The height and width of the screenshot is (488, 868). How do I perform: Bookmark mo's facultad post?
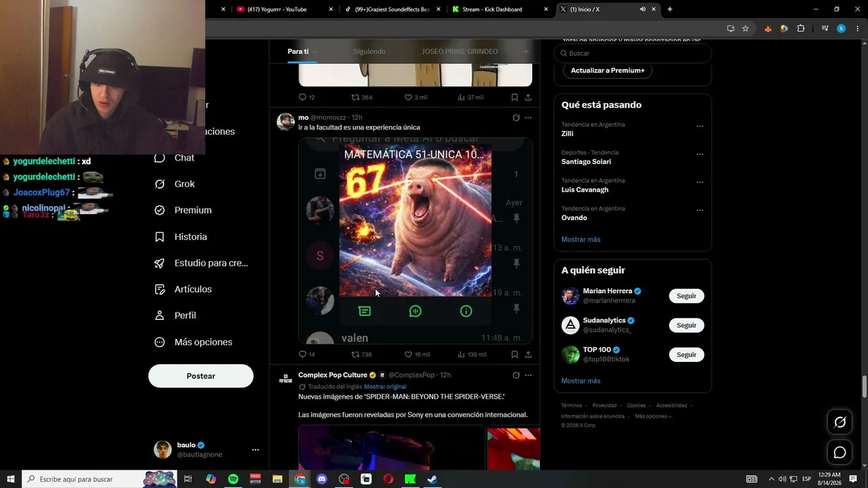coord(515,354)
